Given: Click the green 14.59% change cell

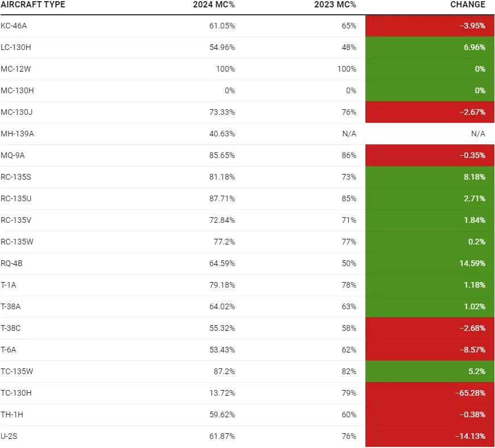Looking at the screenshot, I should point(430,264).
